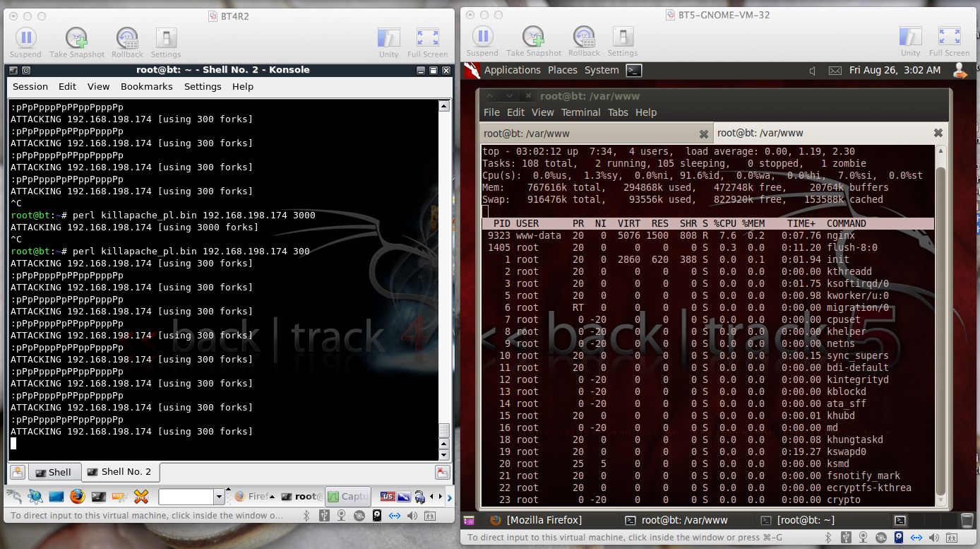Click Rollback in the BT5-GNOME-VM-32 toolbar
980x549 pixels.
(x=584, y=41)
